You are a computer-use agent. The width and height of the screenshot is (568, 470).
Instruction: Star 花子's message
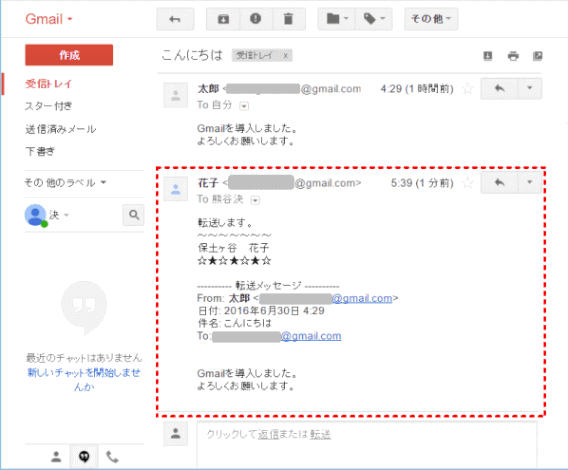coord(468,183)
